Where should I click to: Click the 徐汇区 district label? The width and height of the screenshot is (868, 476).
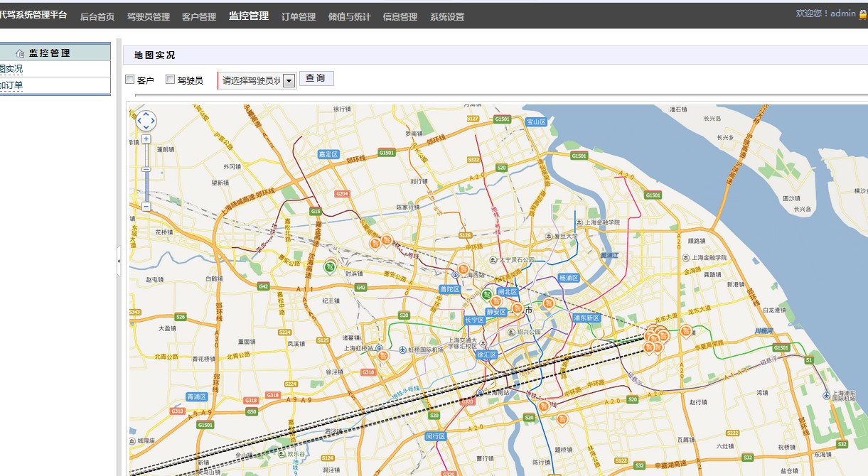487,355
